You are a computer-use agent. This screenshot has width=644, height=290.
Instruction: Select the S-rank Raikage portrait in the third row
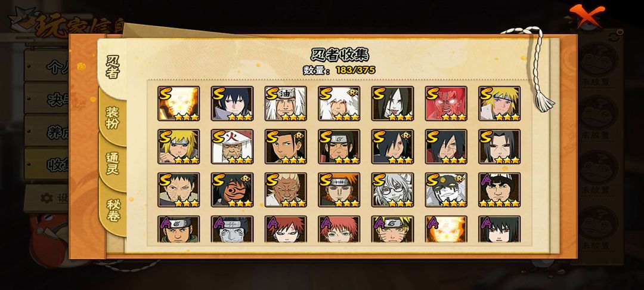(286, 190)
